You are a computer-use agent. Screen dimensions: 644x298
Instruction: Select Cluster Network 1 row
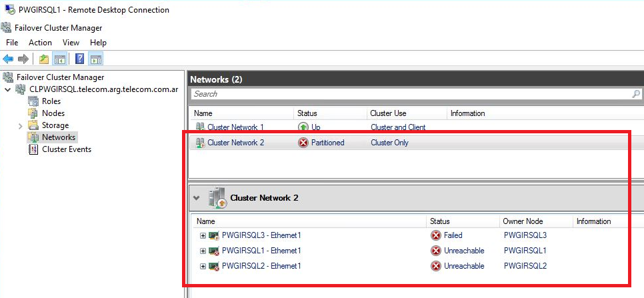[x=416, y=127]
